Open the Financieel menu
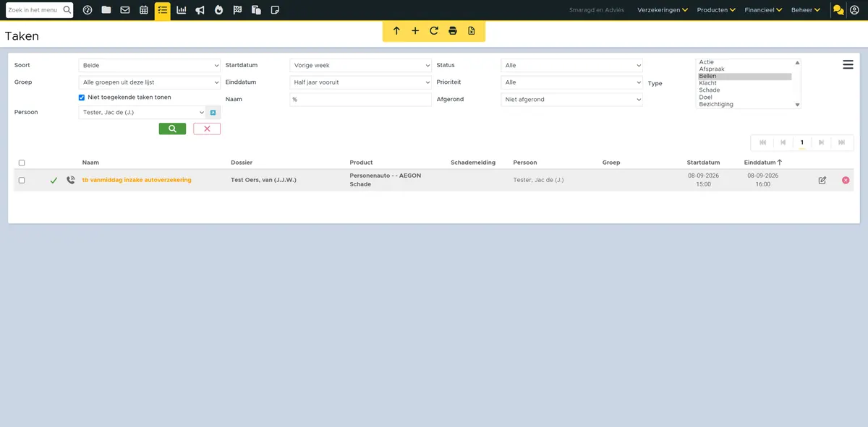 point(764,10)
